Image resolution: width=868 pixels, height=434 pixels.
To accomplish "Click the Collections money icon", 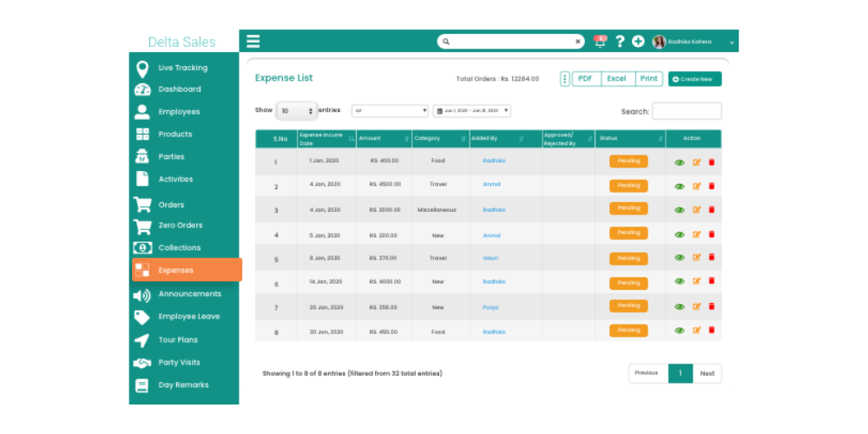I will pos(142,248).
